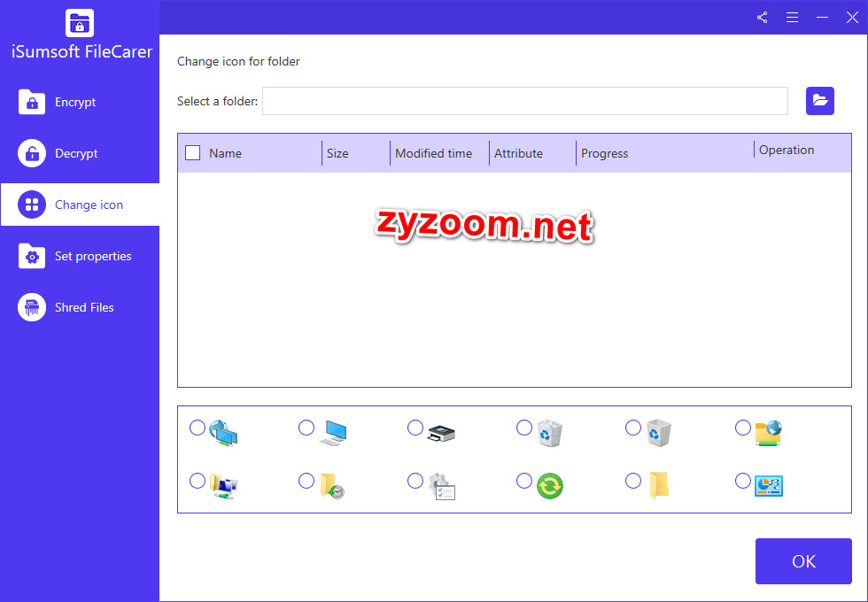Open the hamburger menu icon

(x=792, y=17)
